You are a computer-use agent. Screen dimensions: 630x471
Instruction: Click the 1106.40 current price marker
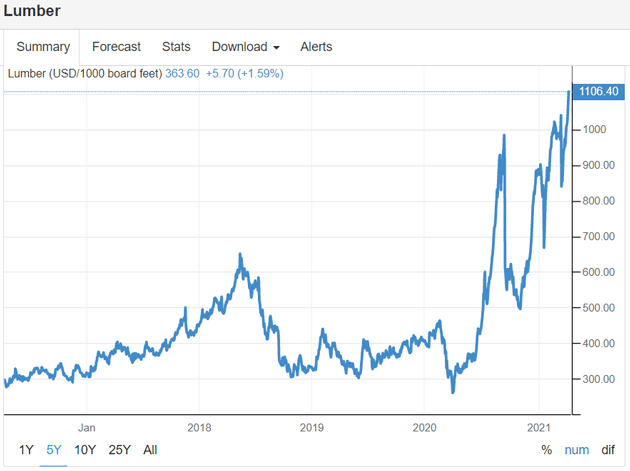(599, 92)
